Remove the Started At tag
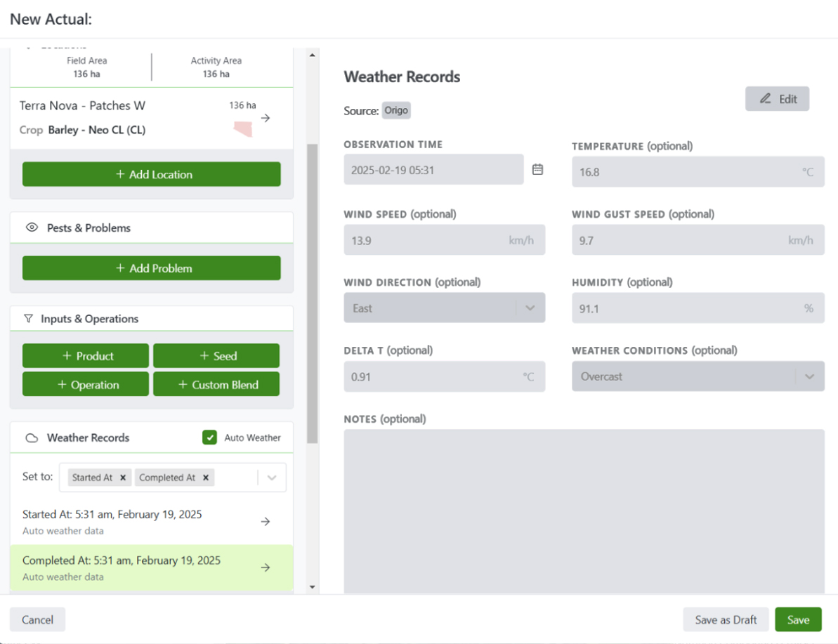838x644 pixels. (x=123, y=478)
